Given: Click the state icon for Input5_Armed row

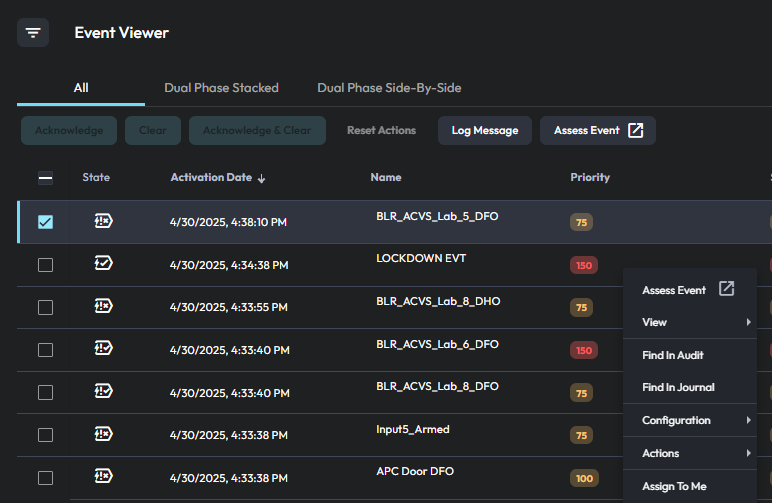Looking at the screenshot, I should coord(102,434).
